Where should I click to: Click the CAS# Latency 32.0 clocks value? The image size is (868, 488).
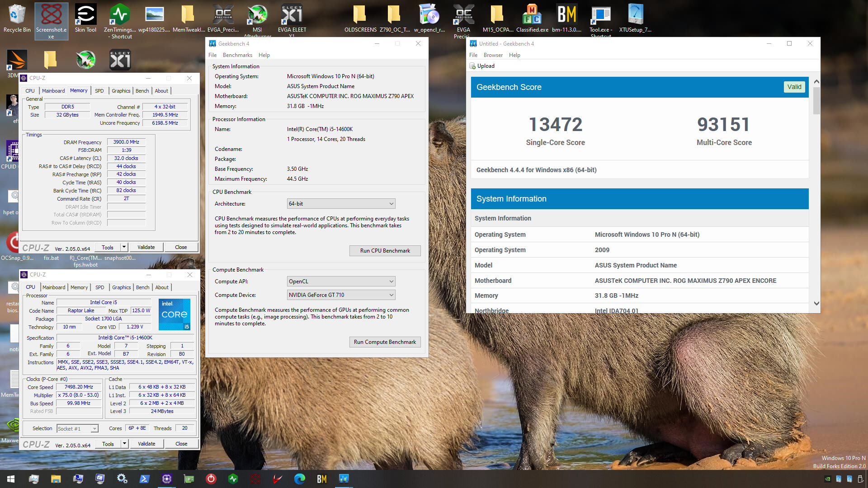(x=126, y=158)
